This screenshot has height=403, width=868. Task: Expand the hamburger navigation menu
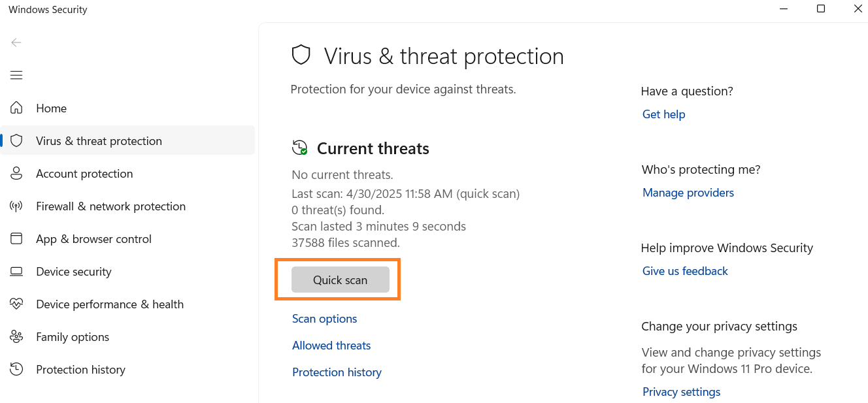(16, 75)
